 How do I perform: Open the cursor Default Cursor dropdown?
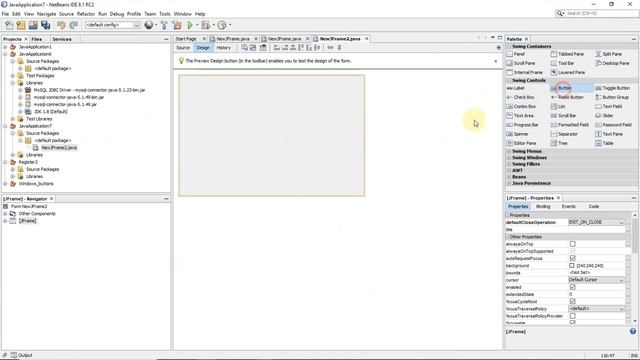tap(596, 280)
